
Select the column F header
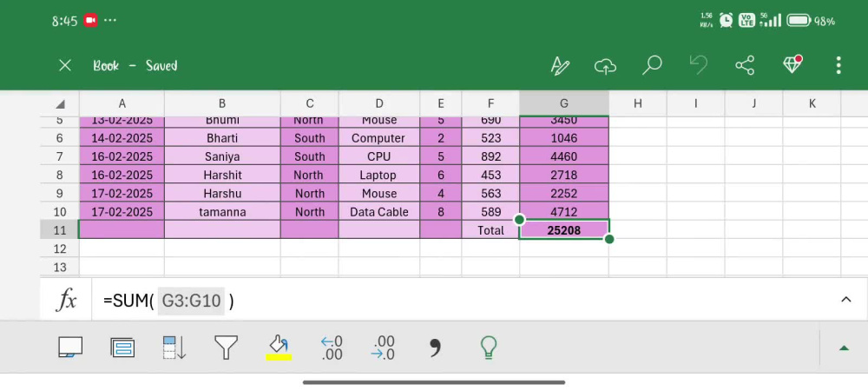[490, 103]
